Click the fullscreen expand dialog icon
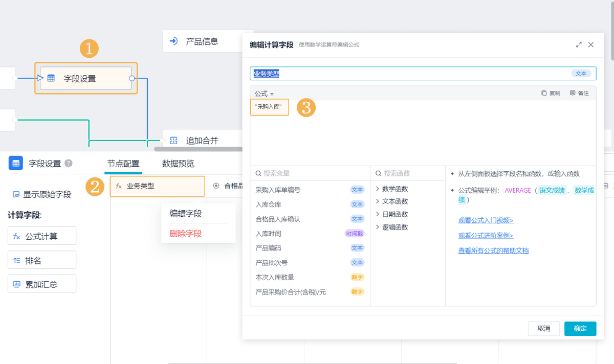Screen dimensions: 614x364 coord(579,45)
